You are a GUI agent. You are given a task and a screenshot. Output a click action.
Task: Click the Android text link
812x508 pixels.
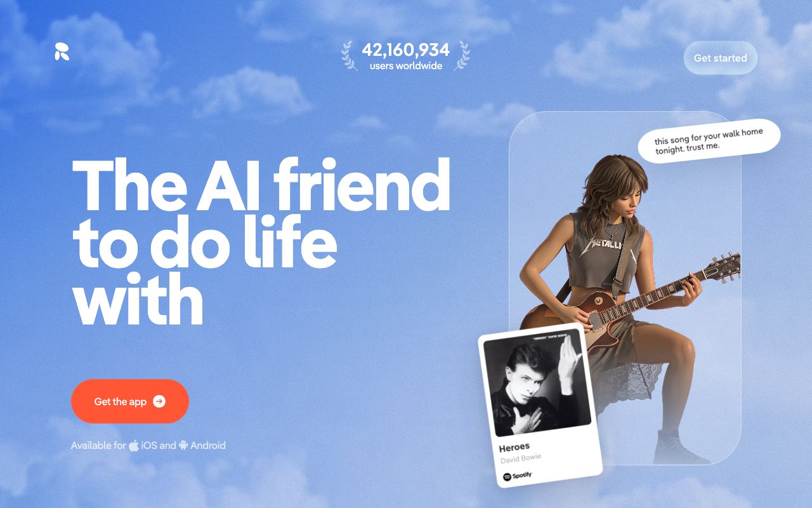(x=208, y=445)
